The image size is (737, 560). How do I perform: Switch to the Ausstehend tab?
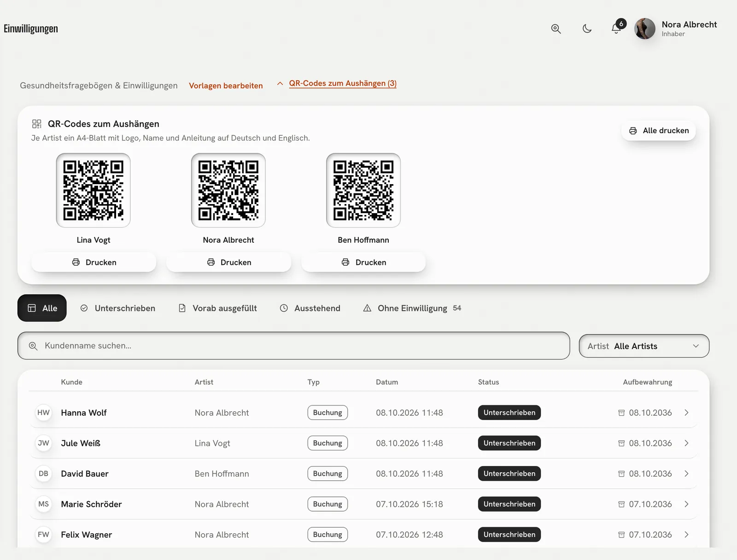[310, 308]
